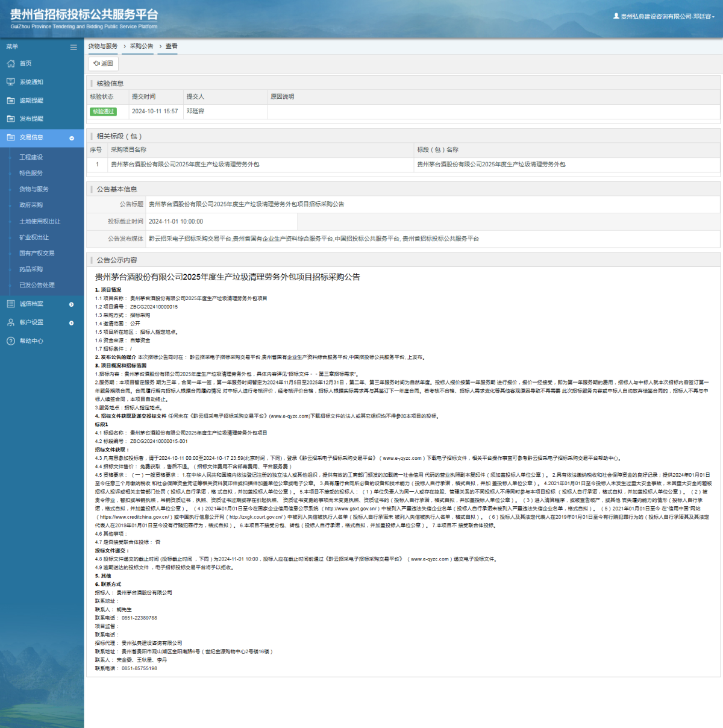Click the 货物与服务 breadcrumb link
The height and width of the screenshot is (728, 723).
(x=103, y=46)
